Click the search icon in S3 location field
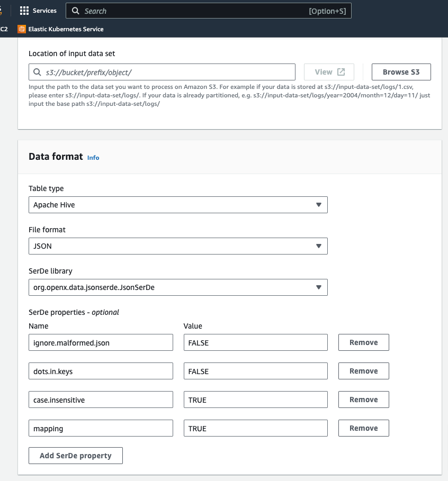Viewport: 448px width, 481px height. pos(37,72)
